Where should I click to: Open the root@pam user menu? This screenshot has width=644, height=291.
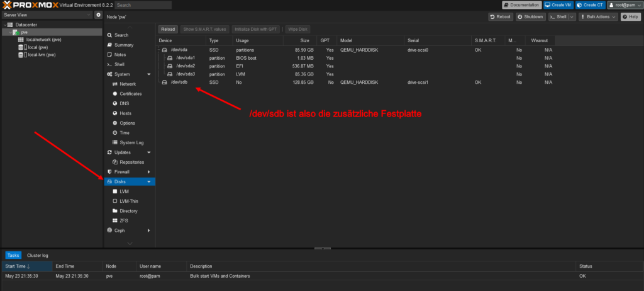(625, 5)
